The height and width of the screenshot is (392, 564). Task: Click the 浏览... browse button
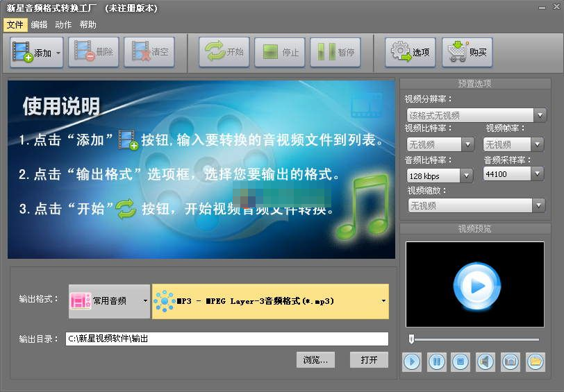(316, 359)
